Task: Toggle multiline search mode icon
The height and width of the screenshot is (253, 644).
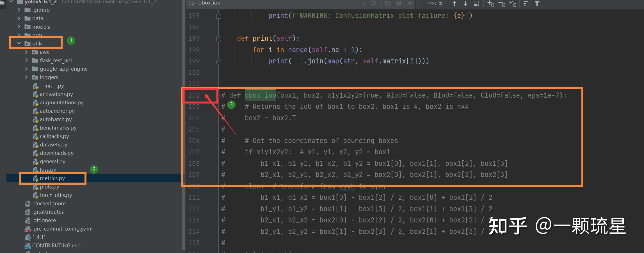Action: click(x=526, y=3)
